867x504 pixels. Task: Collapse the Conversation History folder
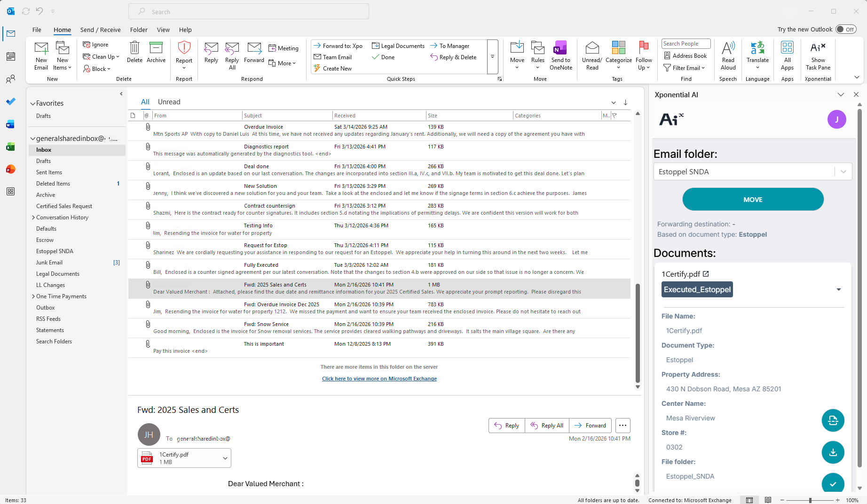(x=33, y=217)
